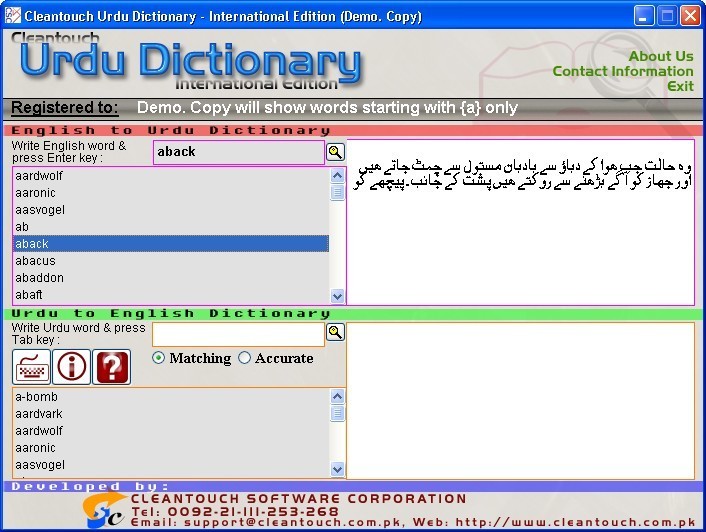Select the word 'abacus'
The width and height of the screenshot is (706, 532).
coord(171,261)
